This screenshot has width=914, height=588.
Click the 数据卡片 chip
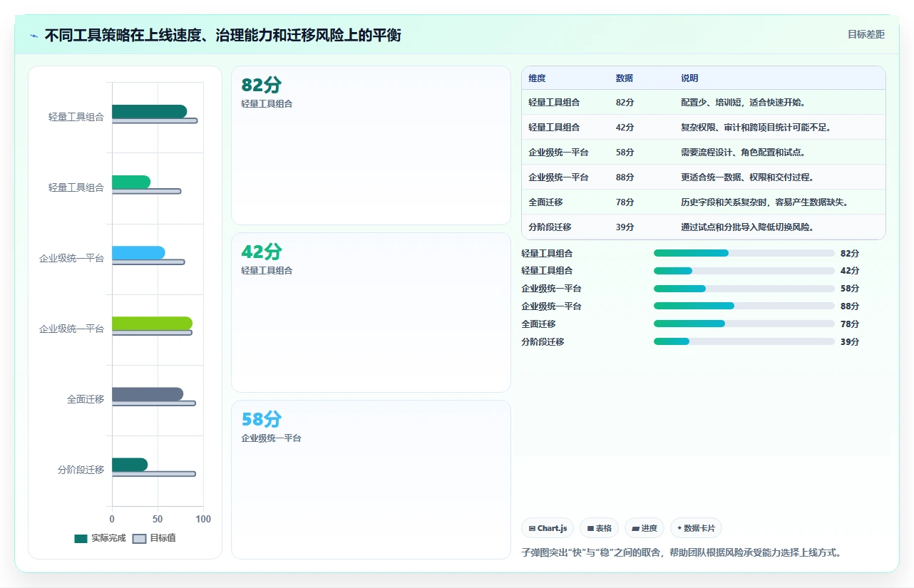(696, 528)
